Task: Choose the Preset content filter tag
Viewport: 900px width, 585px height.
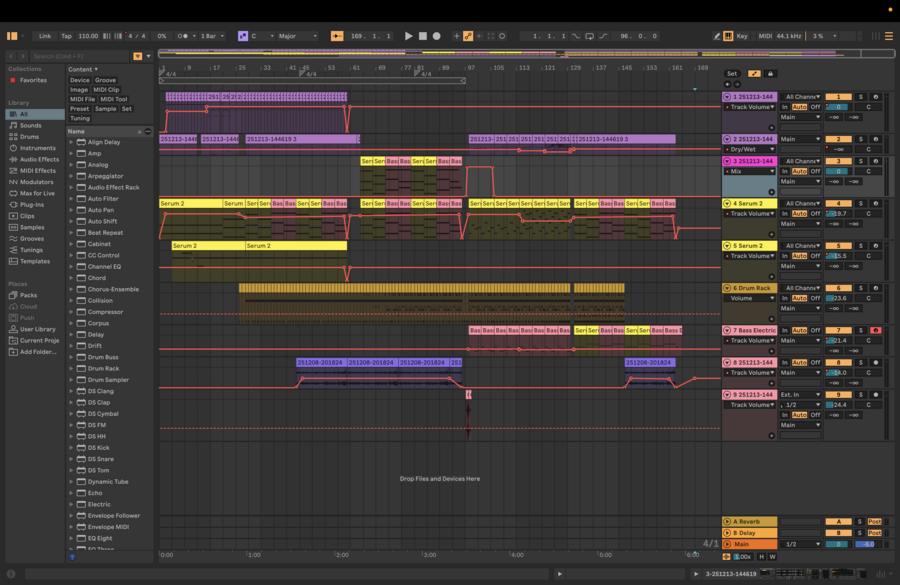Action: pos(79,108)
